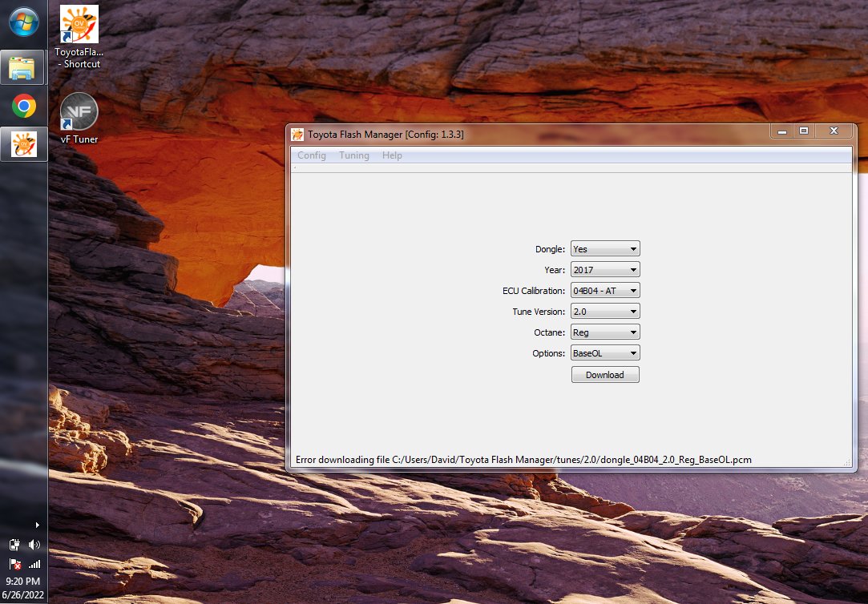The width and height of the screenshot is (868, 604).
Task: Click the error downloading file status message
Action: click(523, 460)
